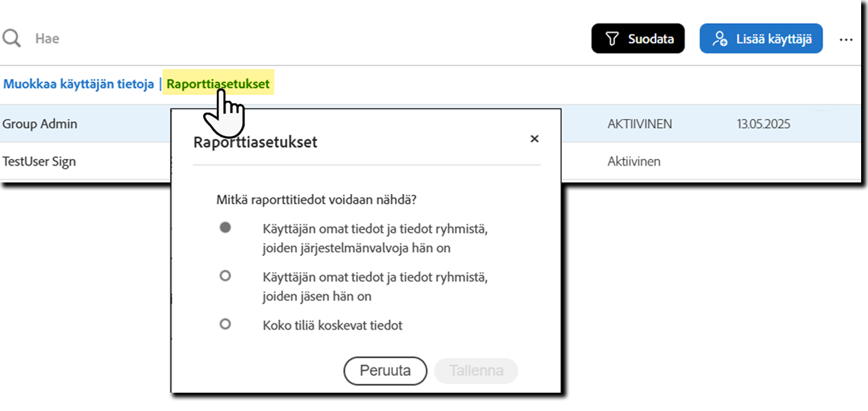Click the Aktiivinen status for TestUser Sign
Image resolution: width=868 pixels, height=411 pixels.
click(635, 161)
